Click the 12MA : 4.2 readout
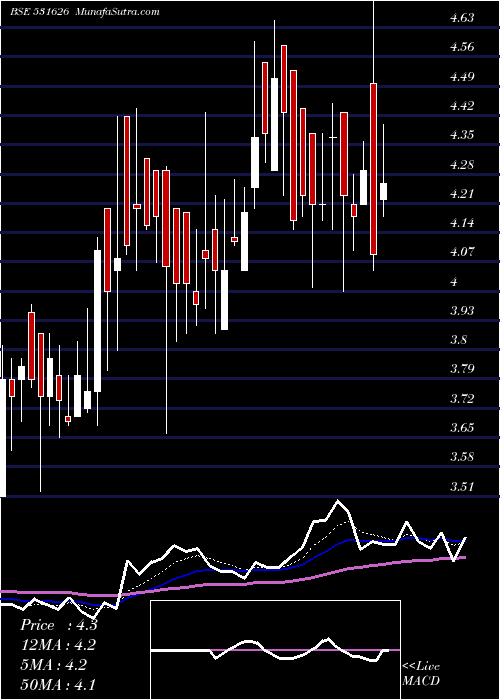 pyautogui.click(x=58, y=645)
